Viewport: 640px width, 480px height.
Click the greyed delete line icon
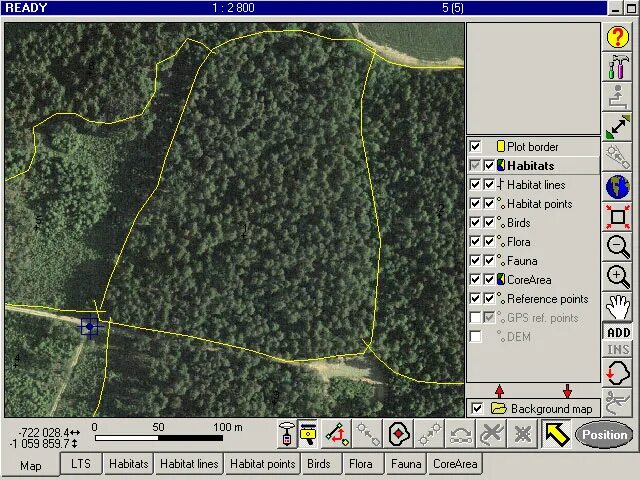point(491,434)
